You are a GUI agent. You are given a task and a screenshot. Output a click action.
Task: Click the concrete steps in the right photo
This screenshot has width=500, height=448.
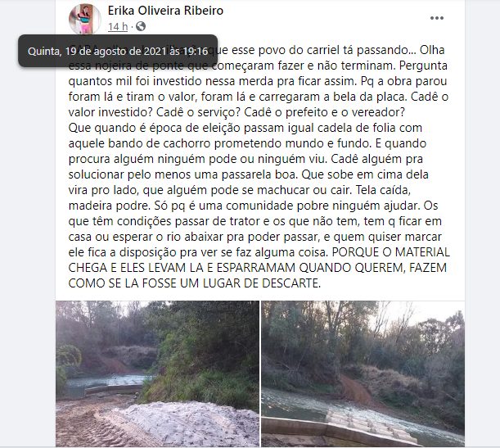(x=370, y=426)
